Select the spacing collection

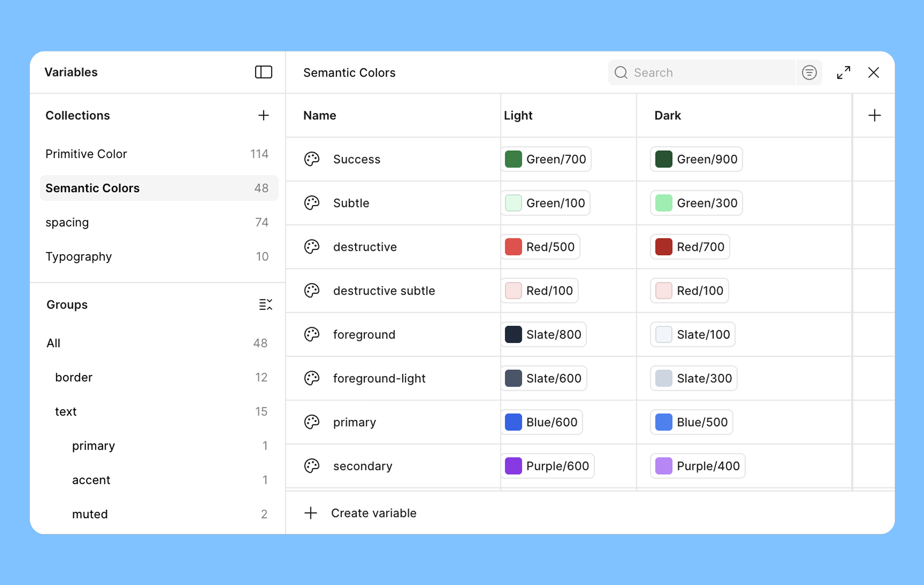(67, 222)
